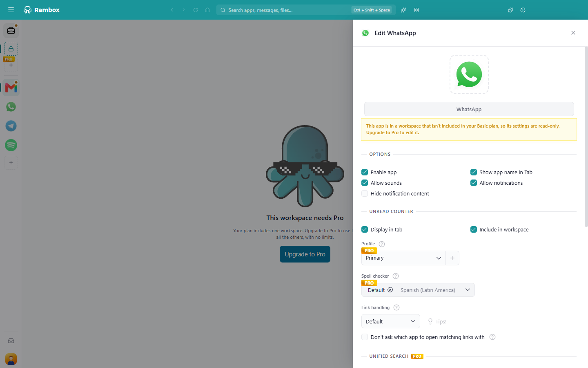The image size is (588, 368).
Task: Toggle Show app name in Tab
Action: pyautogui.click(x=474, y=172)
